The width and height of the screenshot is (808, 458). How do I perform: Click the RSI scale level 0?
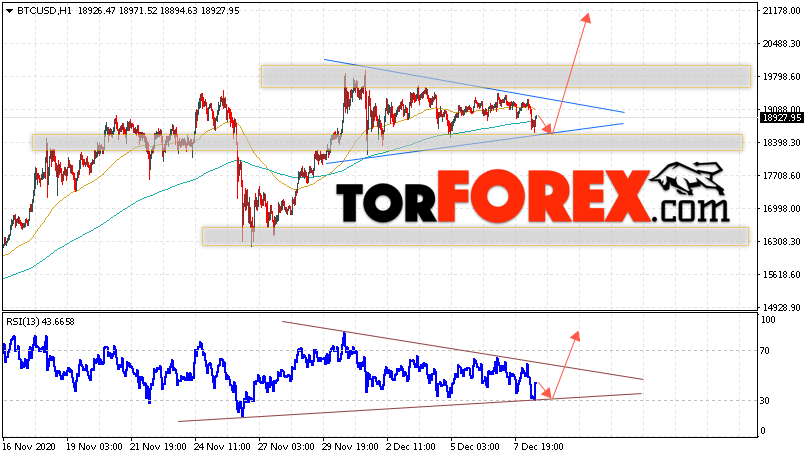pyautogui.click(x=763, y=431)
